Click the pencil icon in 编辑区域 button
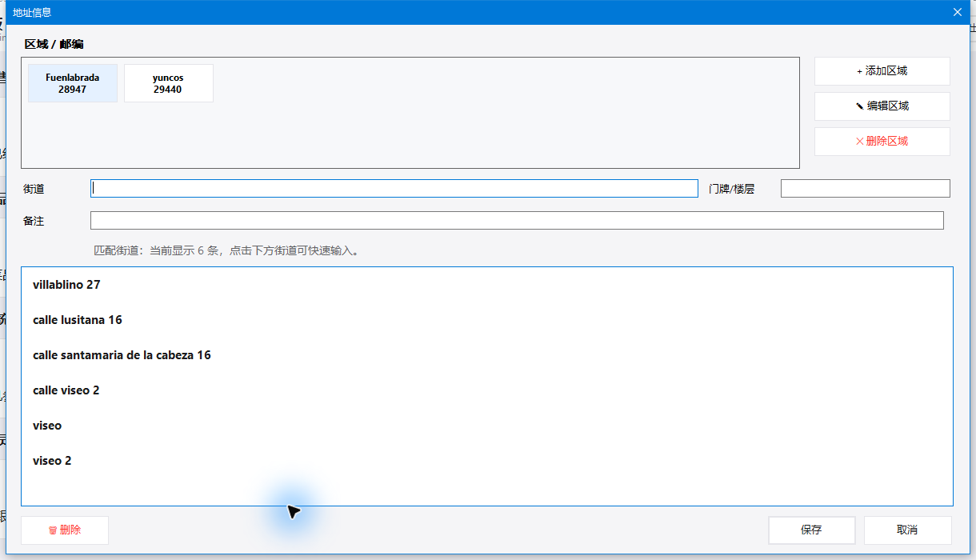This screenshot has height=560, width=976. click(x=860, y=106)
